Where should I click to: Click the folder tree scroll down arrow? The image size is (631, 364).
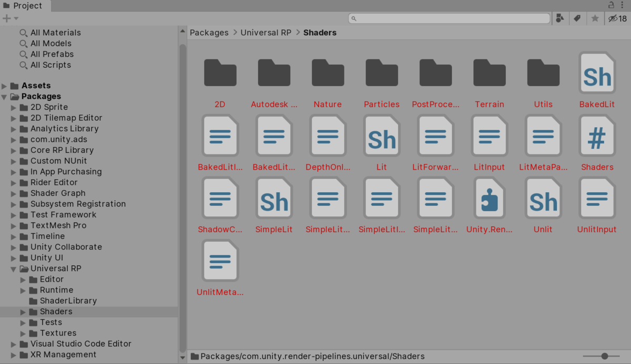pyautogui.click(x=183, y=357)
